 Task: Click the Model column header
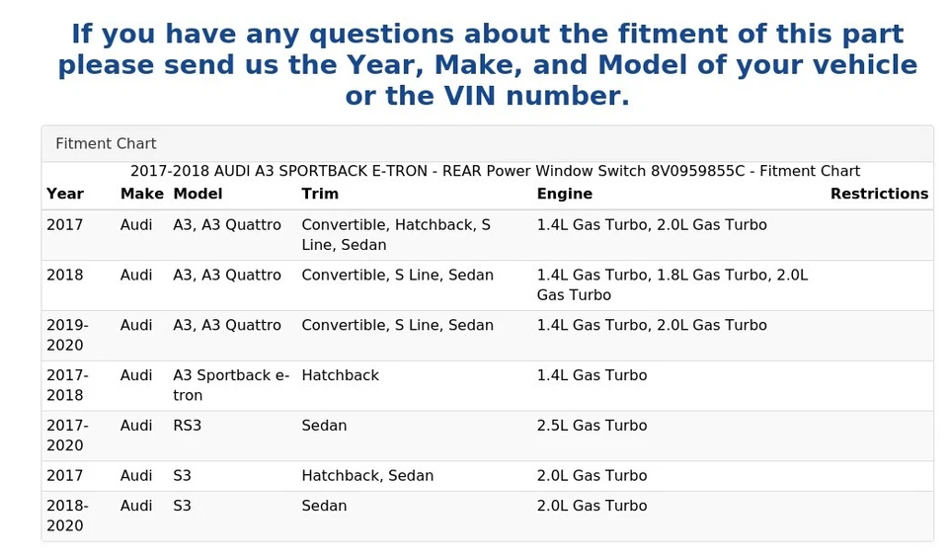pos(197,195)
